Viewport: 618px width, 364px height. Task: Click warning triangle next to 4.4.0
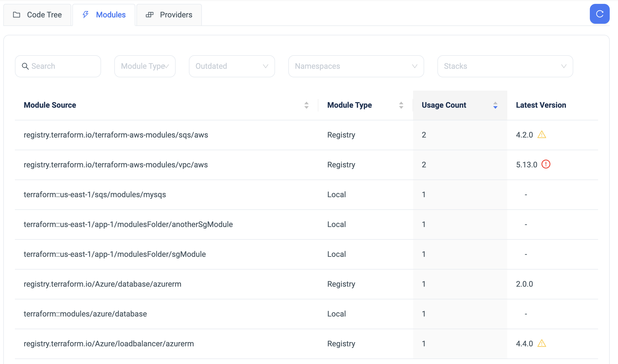(x=542, y=343)
